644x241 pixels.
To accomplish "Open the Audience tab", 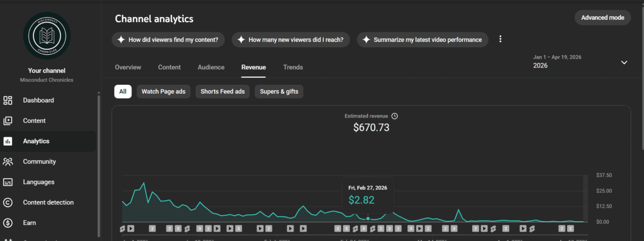I will pos(211,67).
